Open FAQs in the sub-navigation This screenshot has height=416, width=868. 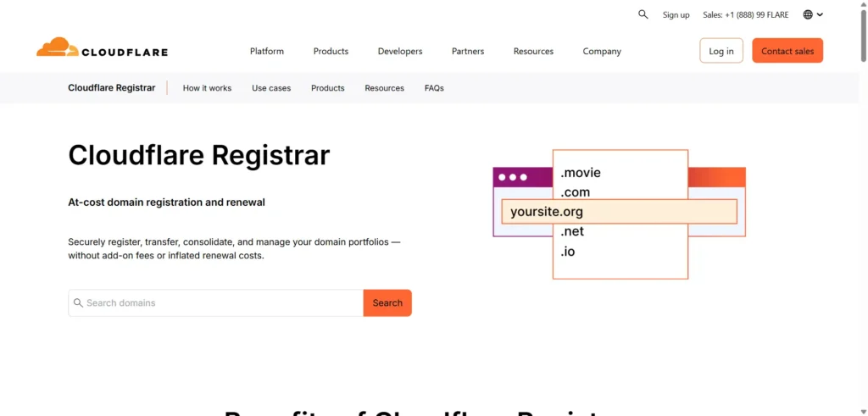(x=434, y=88)
